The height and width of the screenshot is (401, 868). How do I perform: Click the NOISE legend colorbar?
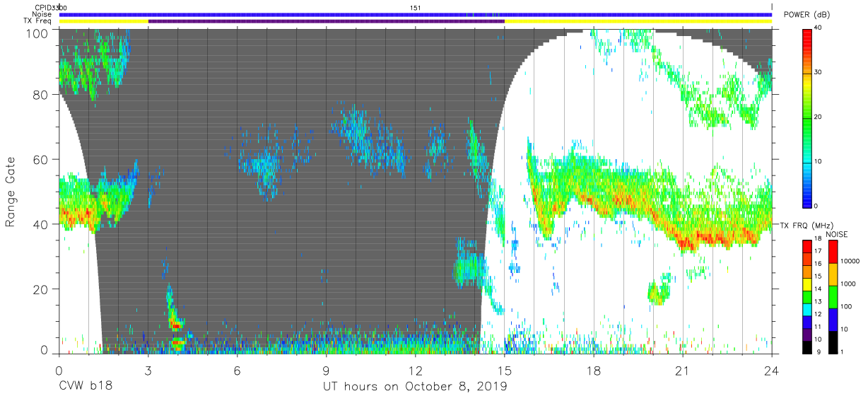tap(833, 296)
